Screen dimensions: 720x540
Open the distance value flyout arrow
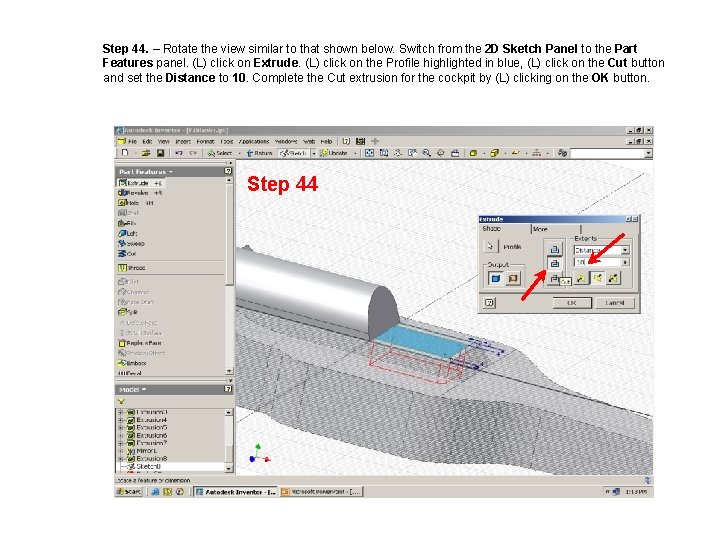pyautogui.click(x=625, y=262)
